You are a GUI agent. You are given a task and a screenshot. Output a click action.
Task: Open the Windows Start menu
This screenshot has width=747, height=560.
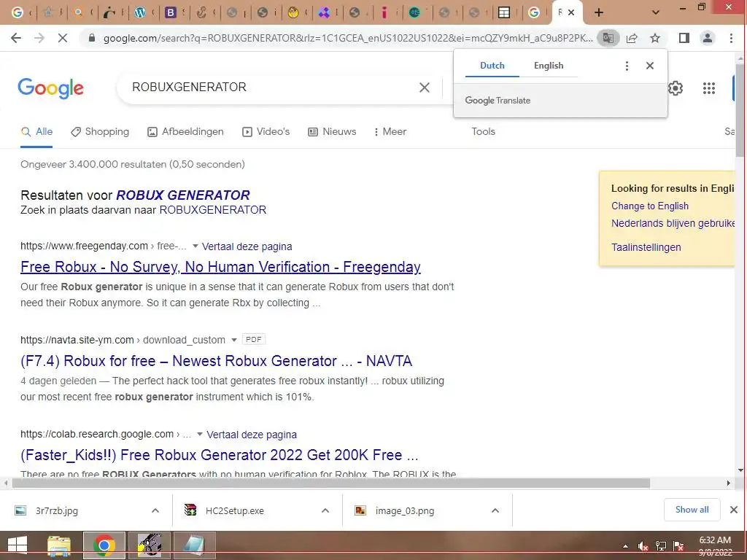point(18,545)
